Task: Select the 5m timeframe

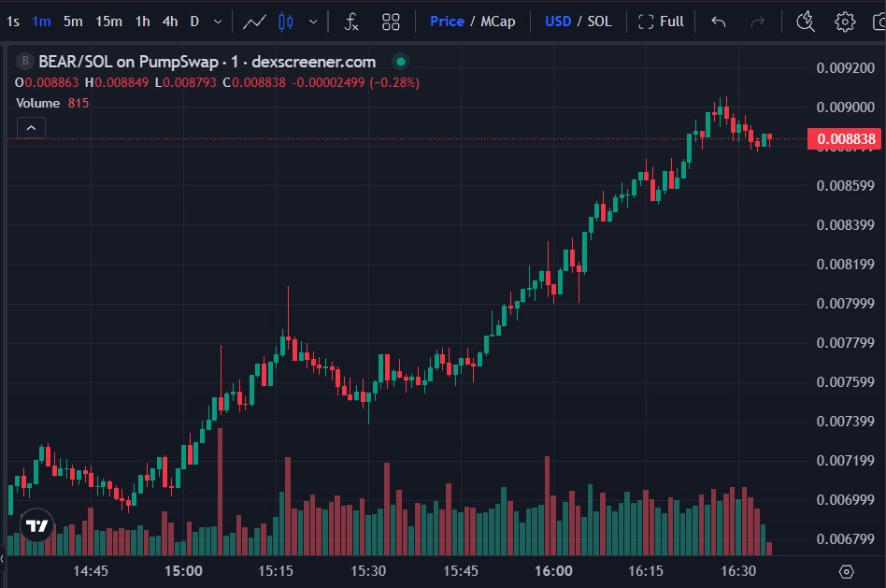Action: [x=73, y=21]
